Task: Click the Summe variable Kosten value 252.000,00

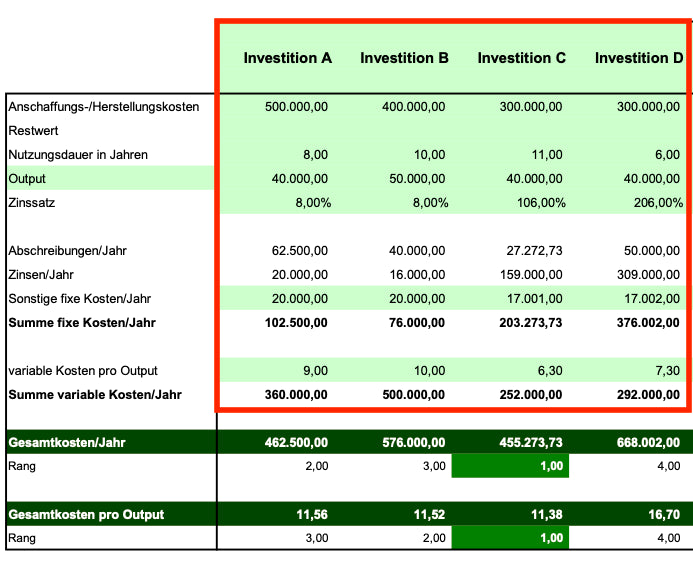Action: pos(531,394)
